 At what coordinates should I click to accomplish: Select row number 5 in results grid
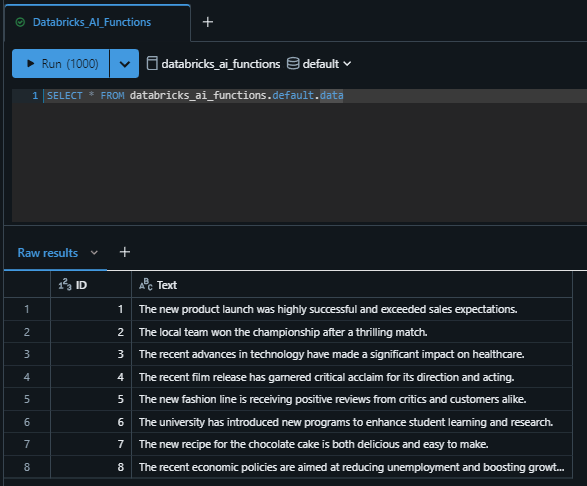tap(27, 399)
